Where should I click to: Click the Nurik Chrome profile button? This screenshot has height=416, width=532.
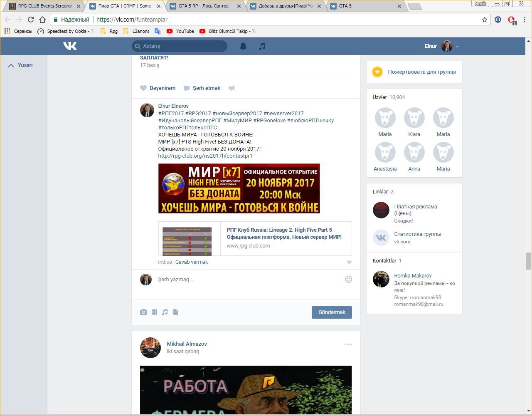480,4
